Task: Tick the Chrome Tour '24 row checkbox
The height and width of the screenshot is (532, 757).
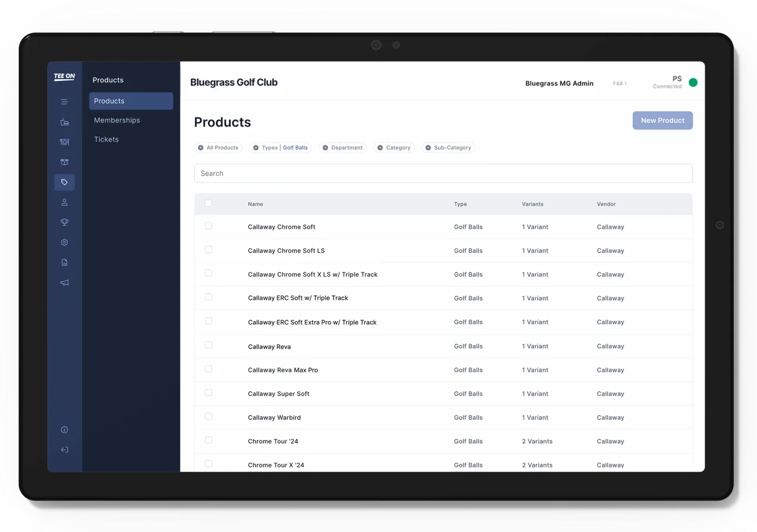Action: (208, 440)
